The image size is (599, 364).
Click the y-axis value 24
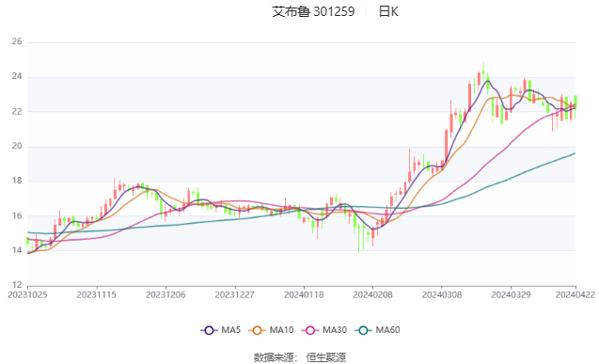(17, 76)
